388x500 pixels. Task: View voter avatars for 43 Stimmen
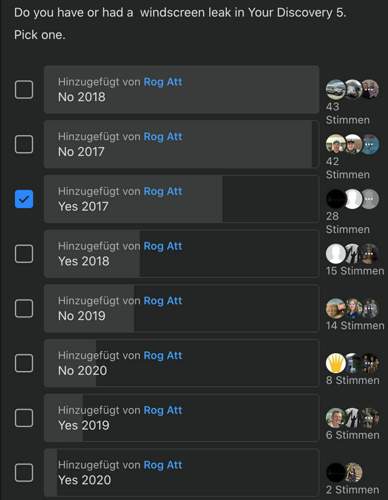coord(353,89)
